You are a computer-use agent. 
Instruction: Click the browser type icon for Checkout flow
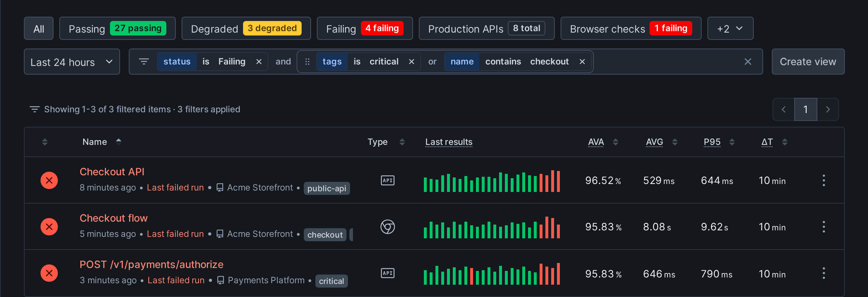pyautogui.click(x=388, y=227)
